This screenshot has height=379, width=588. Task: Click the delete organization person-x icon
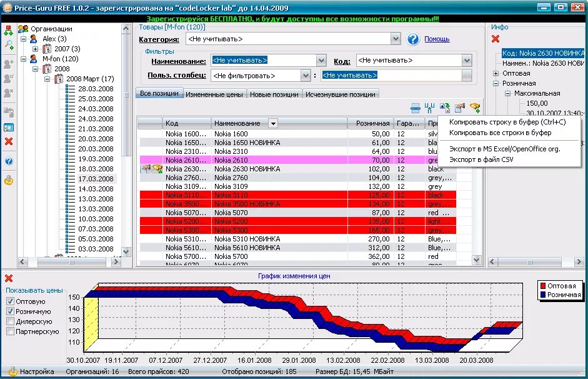pos(9,93)
